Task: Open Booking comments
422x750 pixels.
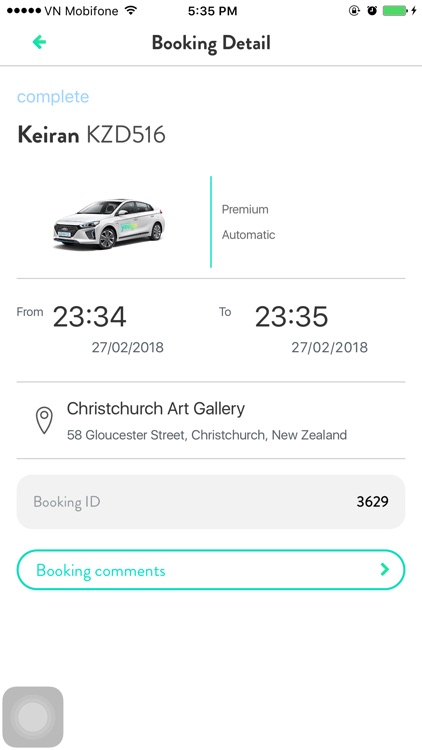Action: point(211,570)
